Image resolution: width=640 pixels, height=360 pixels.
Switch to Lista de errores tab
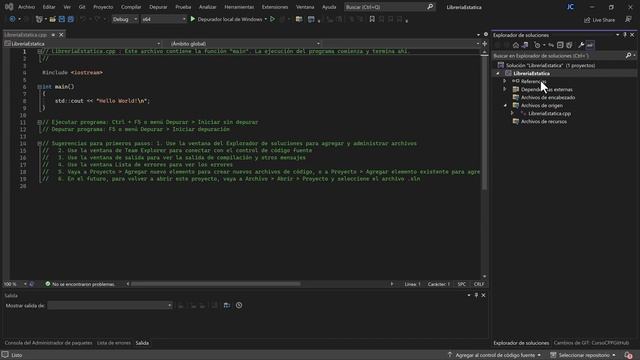114,343
